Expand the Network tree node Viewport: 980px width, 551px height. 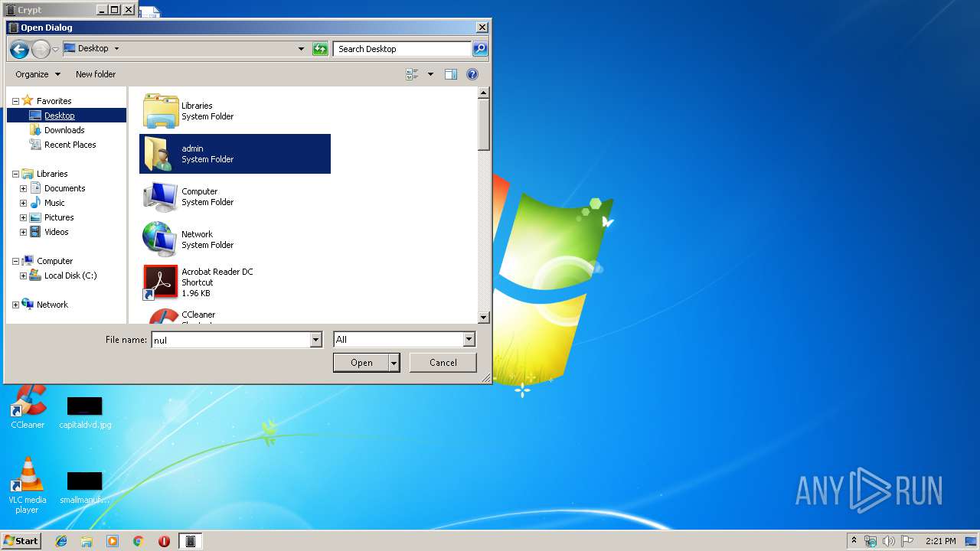point(15,305)
